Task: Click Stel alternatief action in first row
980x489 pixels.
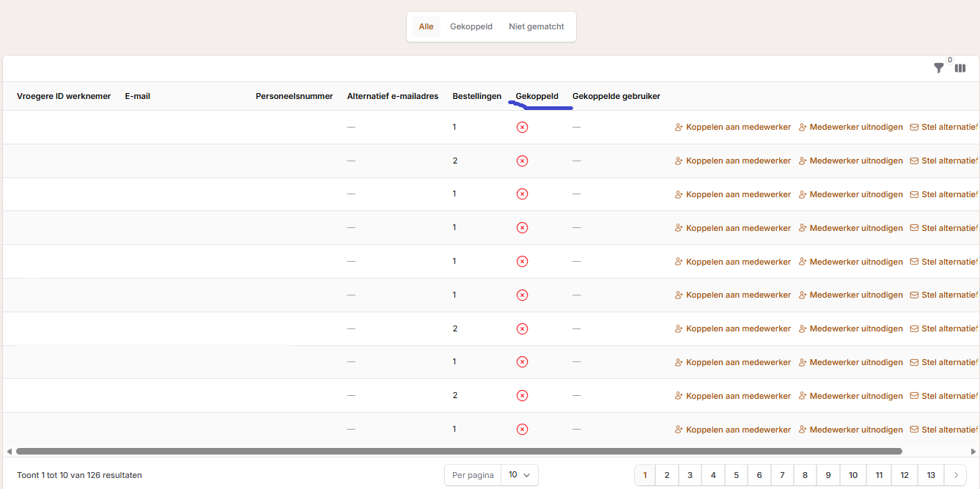Action: tap(944, 128)
